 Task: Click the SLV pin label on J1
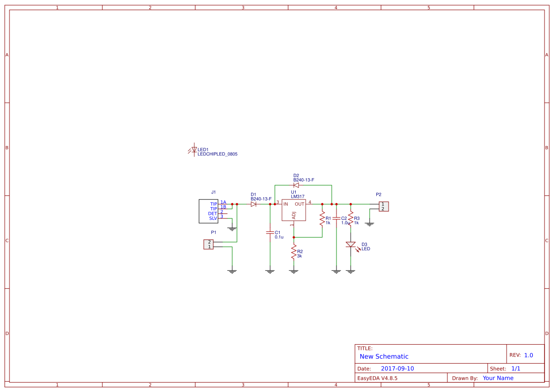tap(213, 219)
